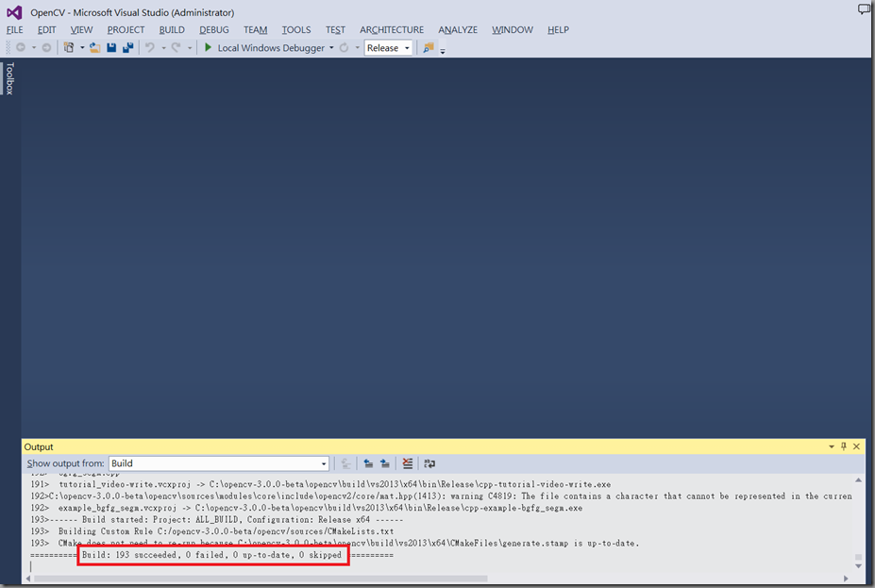
Task: Start debugging with the green play icon
Action: (x=209, y=47)
